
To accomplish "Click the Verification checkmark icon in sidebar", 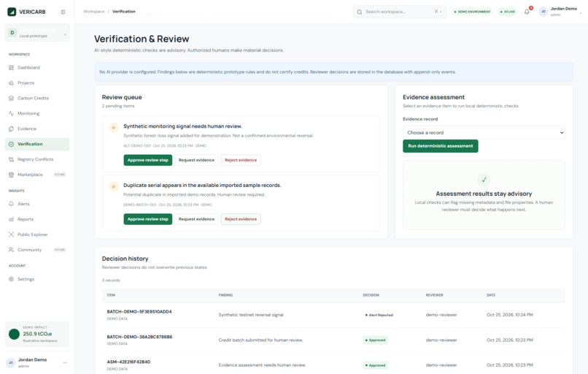I will point(11,144).
